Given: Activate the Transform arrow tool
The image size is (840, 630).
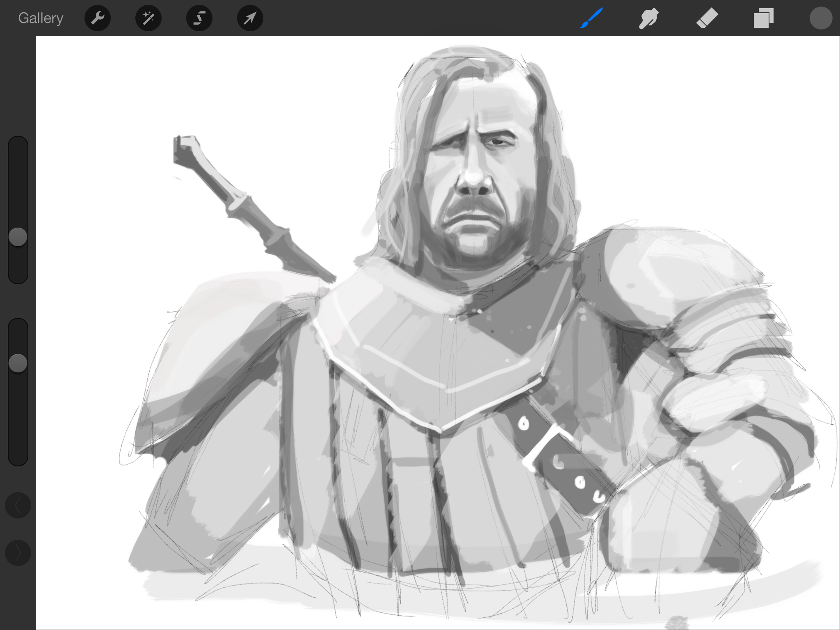Looking at the screenshot, I should [x=250, y=18].
